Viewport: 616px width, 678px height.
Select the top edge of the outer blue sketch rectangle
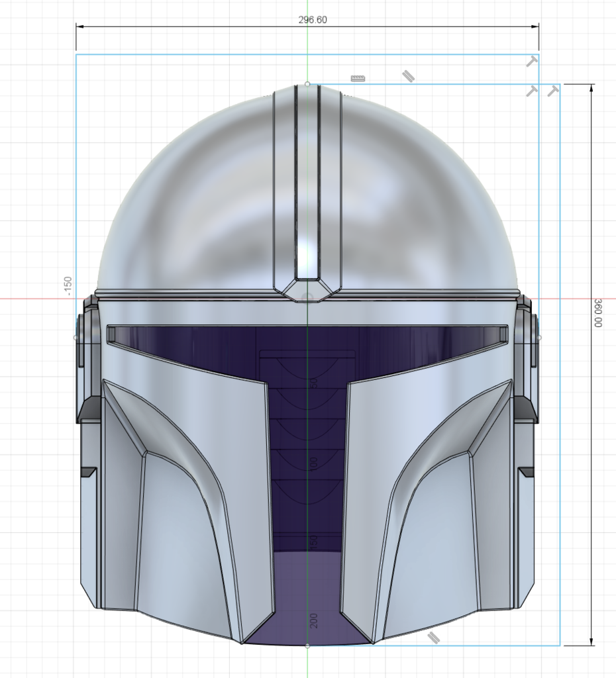199,56
